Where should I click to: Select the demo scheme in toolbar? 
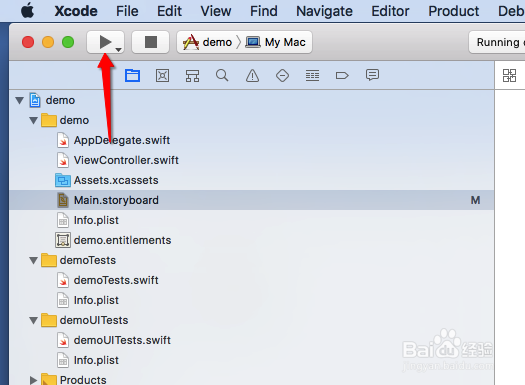click(x=208, y=43)
